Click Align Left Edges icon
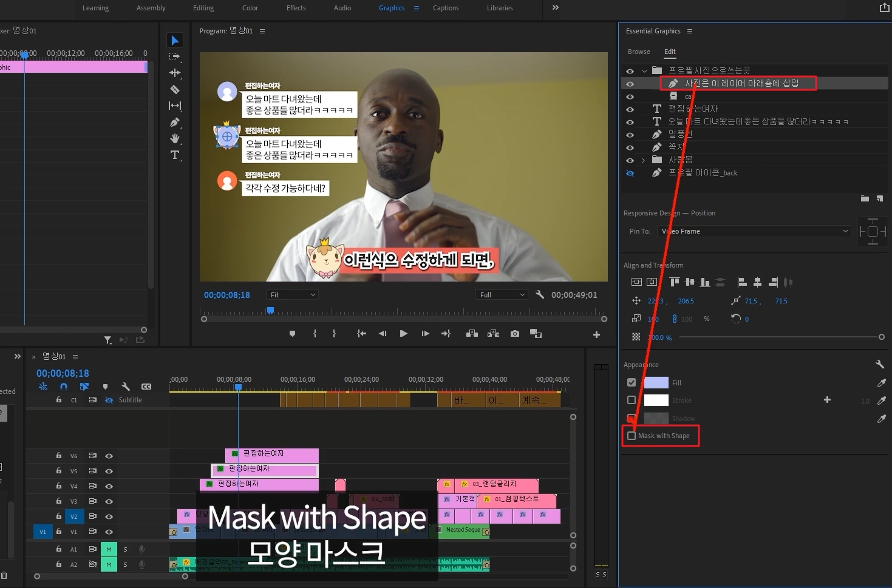The height and width of the screenshot is (588, 892). pyautogui.click(x=741, y=282)
